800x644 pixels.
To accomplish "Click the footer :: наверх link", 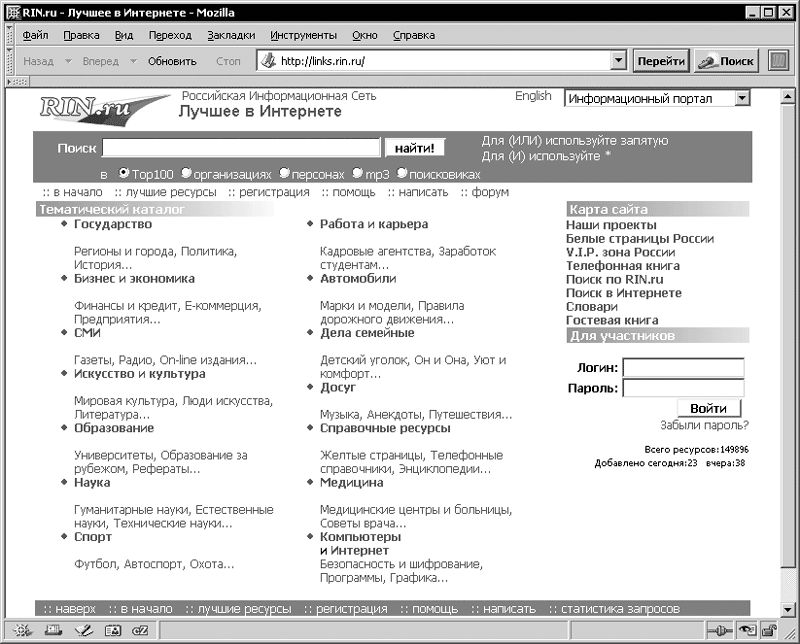I will tap(69, 609).
